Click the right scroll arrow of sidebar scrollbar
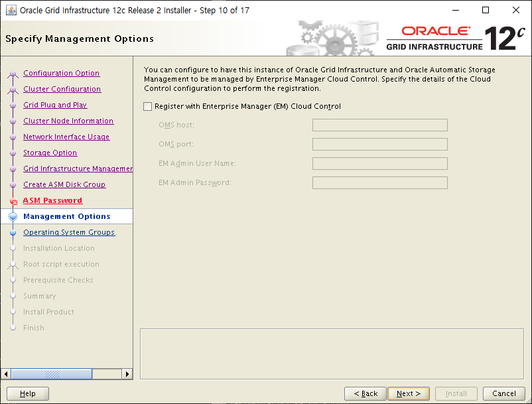 pos(127,374)
